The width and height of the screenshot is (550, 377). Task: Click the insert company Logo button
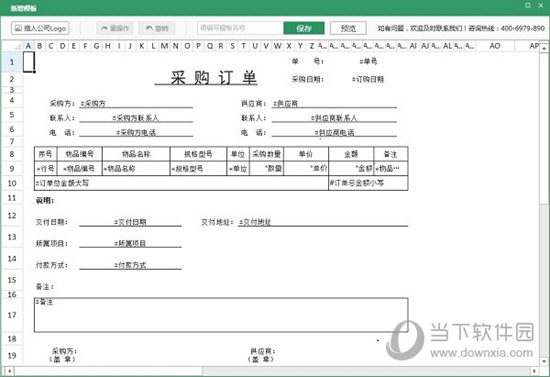click(x=40, y=28)
